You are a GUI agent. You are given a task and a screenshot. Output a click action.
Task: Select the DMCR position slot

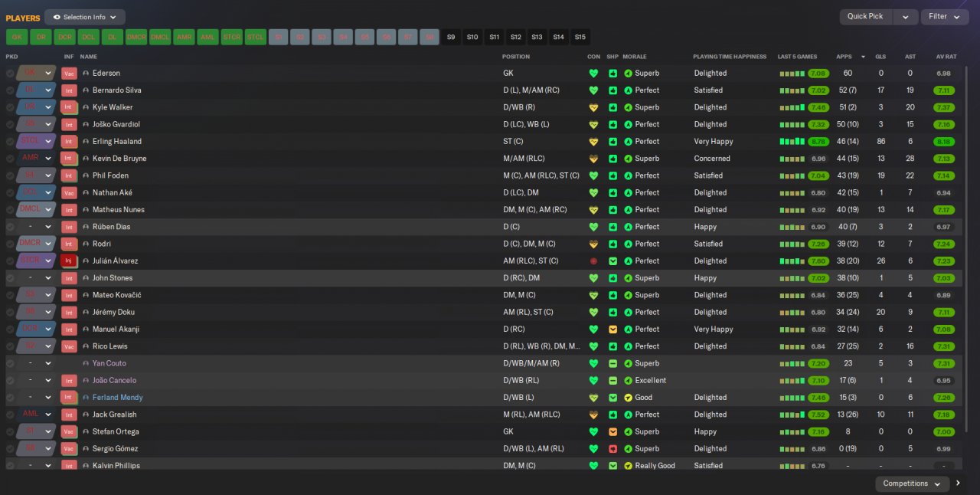click(x=136, y=37)
